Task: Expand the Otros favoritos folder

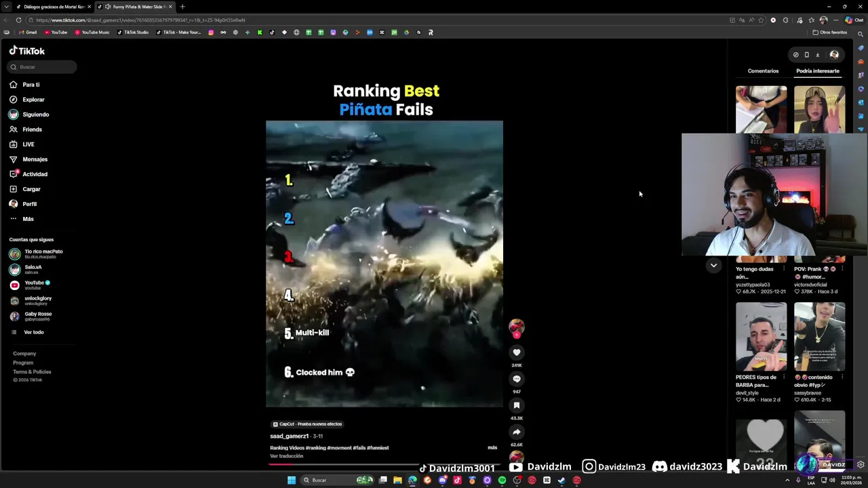Action: pyautogui.click(x=830, y=33)
